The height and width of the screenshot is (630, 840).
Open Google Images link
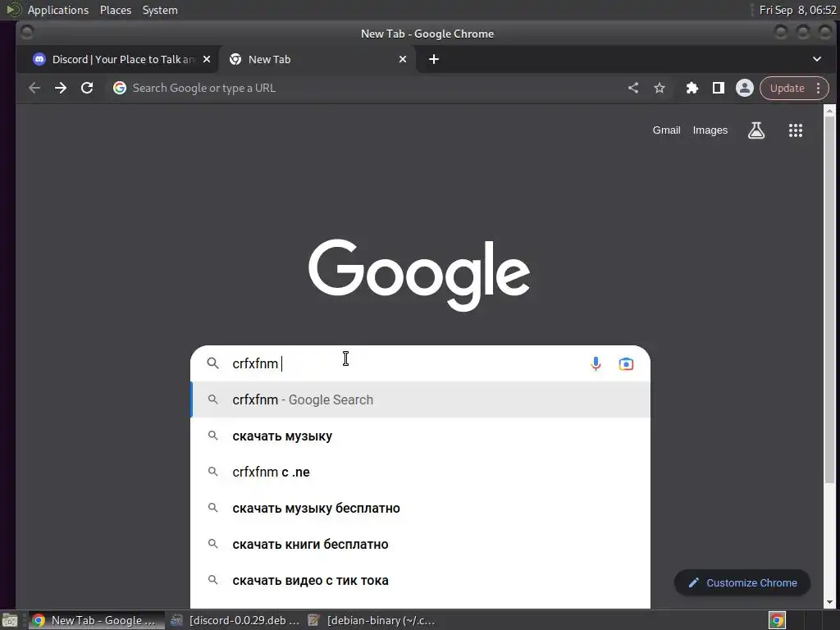710,130
